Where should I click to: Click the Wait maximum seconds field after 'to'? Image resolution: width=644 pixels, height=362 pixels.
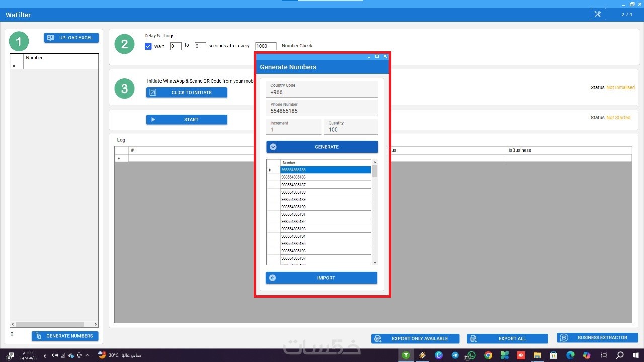pos(200,46)
